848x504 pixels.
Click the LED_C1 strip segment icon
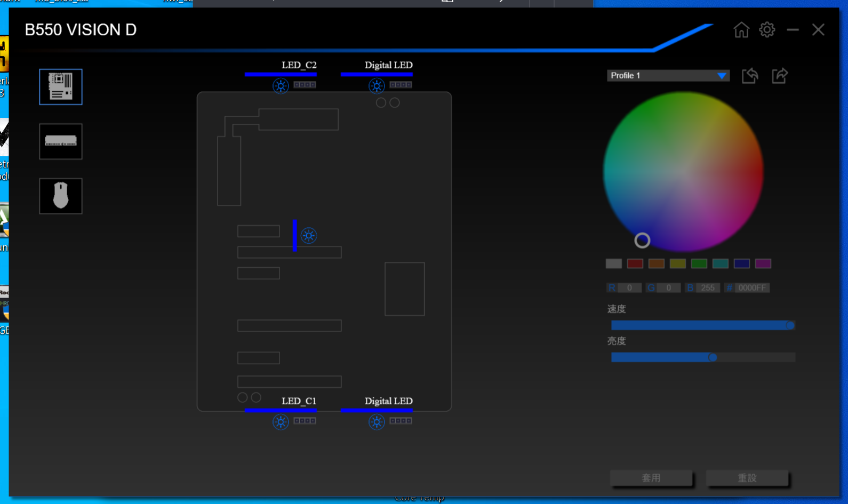[x=305, y=421]
